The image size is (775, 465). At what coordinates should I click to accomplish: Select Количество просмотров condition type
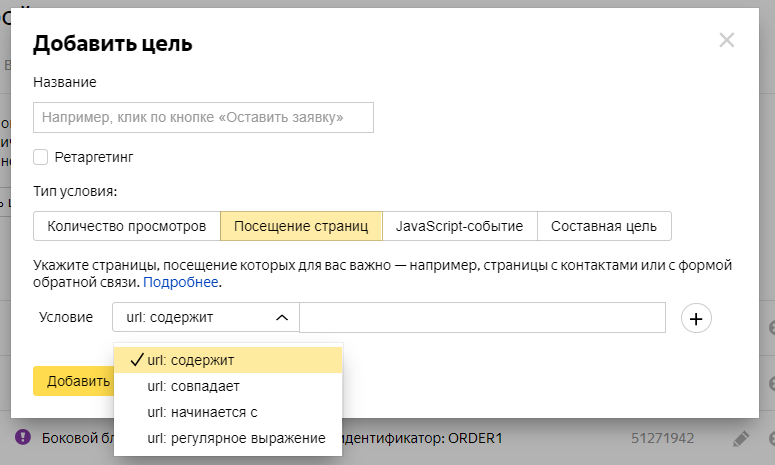click(x=127, y=226)
